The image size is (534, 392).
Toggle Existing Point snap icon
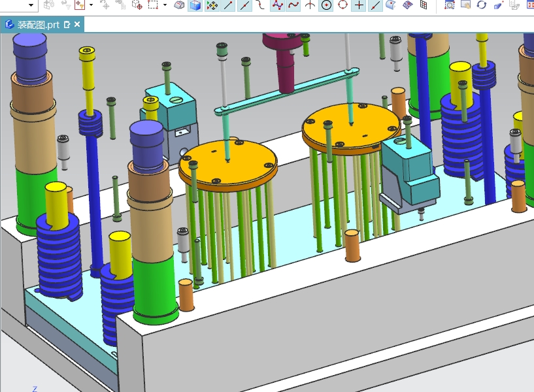(359, 5)
